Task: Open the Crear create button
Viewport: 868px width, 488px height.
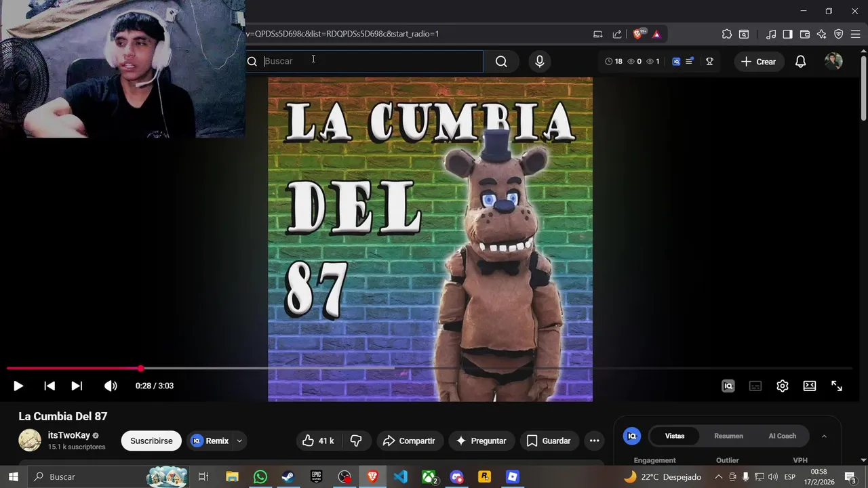Action: pyautogui.click(x=759, y=62)
